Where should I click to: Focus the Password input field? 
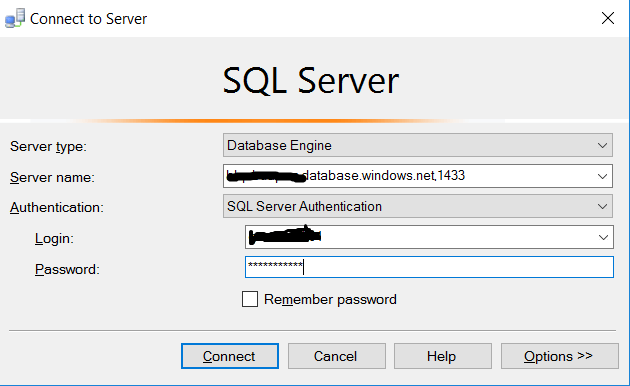click(x=429, y=267)
